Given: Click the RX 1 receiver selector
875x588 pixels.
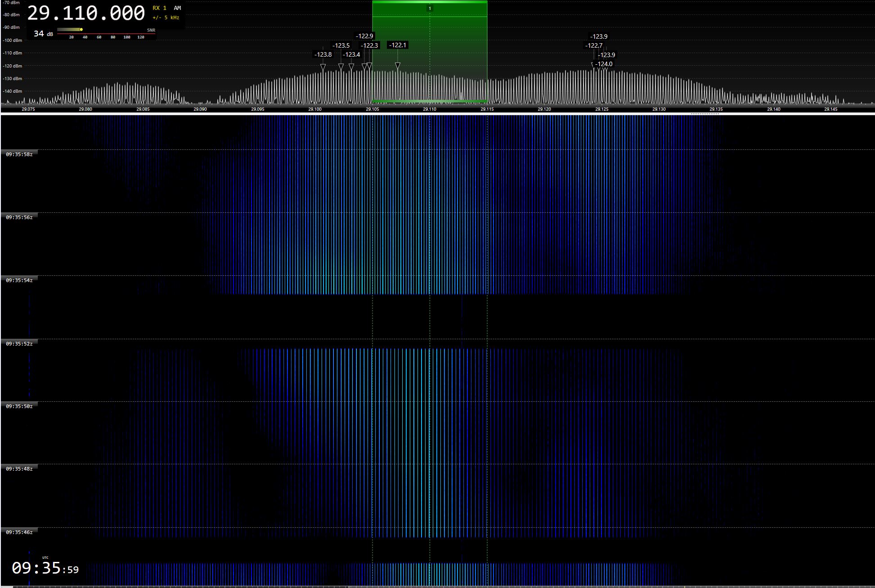Looking at the screenshot, I should (159, 8).
